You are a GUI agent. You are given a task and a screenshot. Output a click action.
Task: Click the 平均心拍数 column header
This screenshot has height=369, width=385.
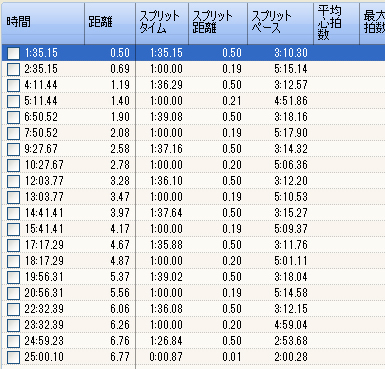[x=336, y=23]
